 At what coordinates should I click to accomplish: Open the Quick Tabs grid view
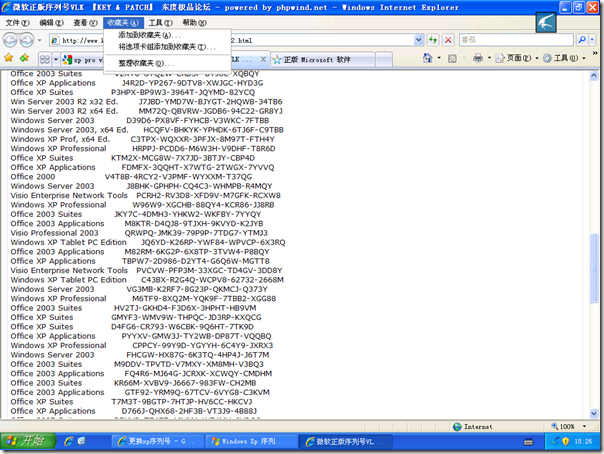(45, 59)
